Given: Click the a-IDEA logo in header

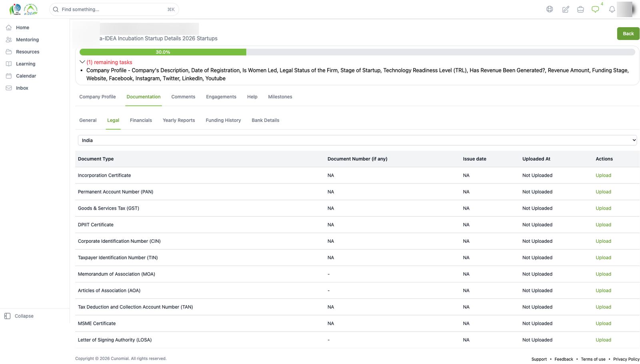Looking at the screenshot, I should (31, 9).
